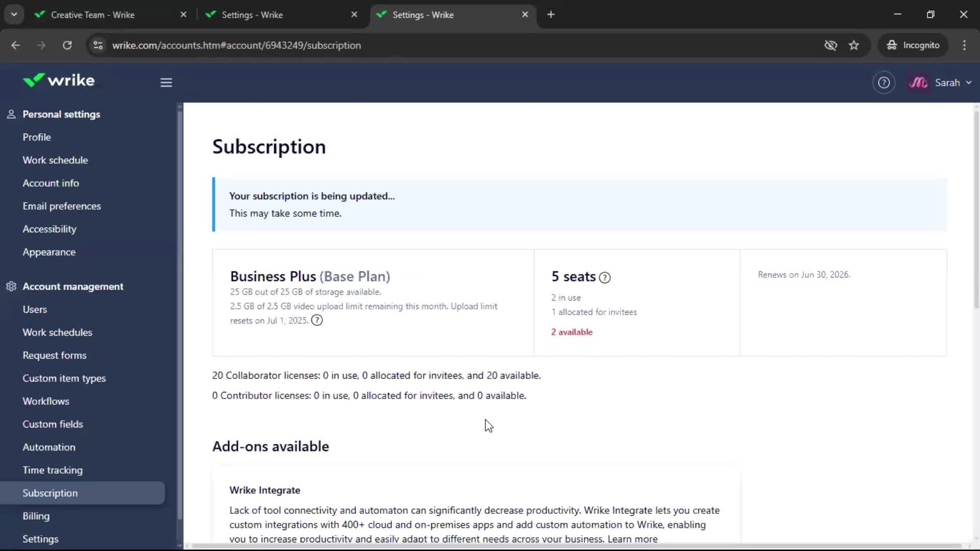
Task: Click the Account management heading
Action: tap(73, 287)
